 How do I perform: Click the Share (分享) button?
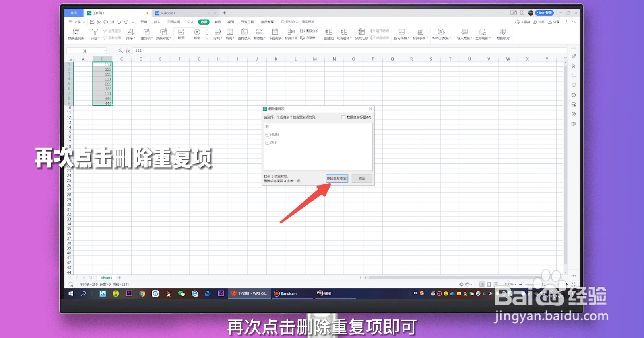pos(554,22)
